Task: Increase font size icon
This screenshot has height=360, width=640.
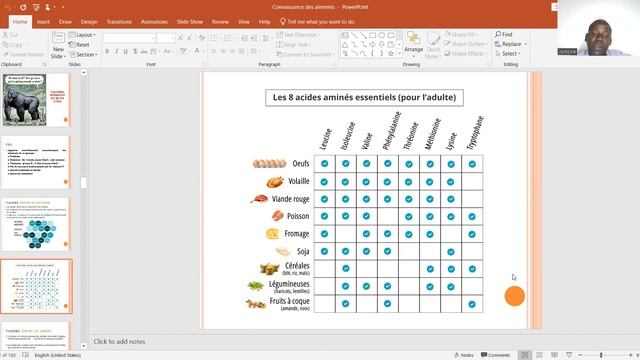Action: (180, 38)
